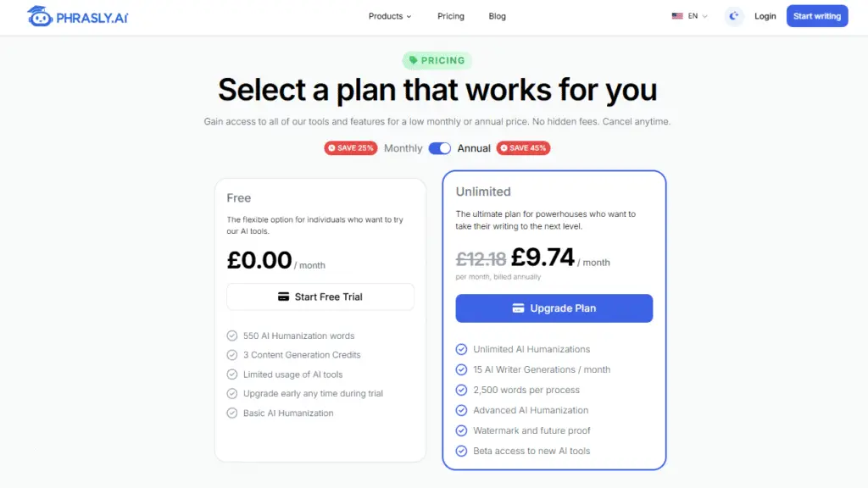The width and height of the screenshot is (868, 488).
Task: Click the checkmark beside 550 AI Humanization words
Action: [x=232, y=335]
